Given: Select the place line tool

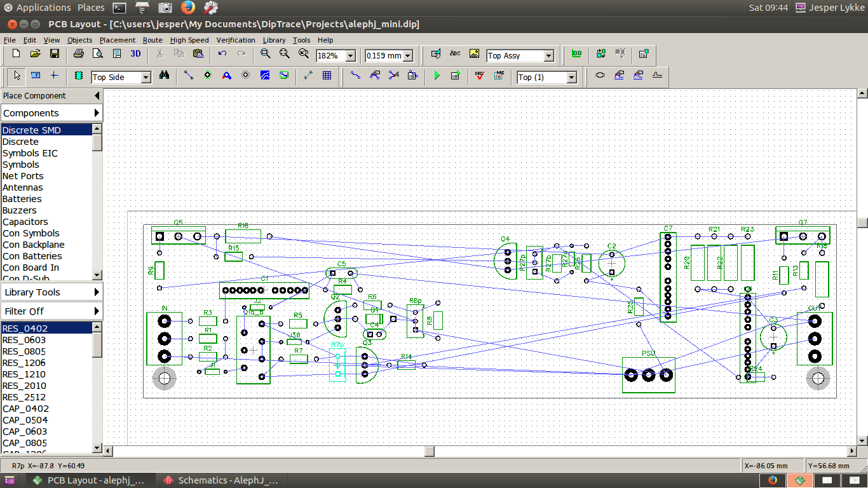Looking at the screenshot, I should (x=189, y=76).
